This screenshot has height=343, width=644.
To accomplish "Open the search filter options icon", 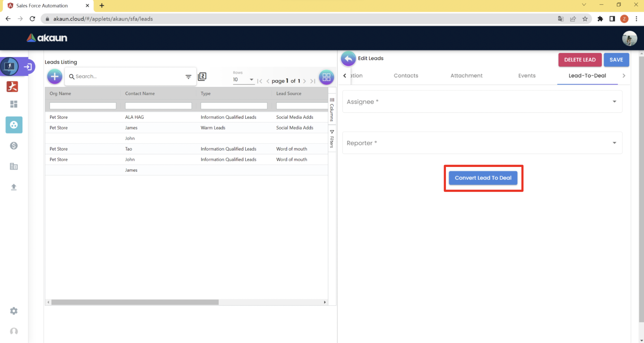I will click(188, 77).
